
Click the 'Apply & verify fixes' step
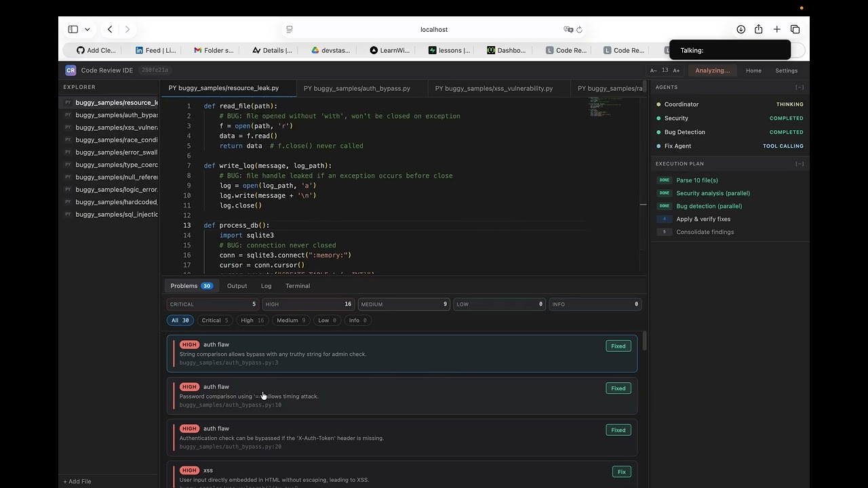(x=703, y=219)
